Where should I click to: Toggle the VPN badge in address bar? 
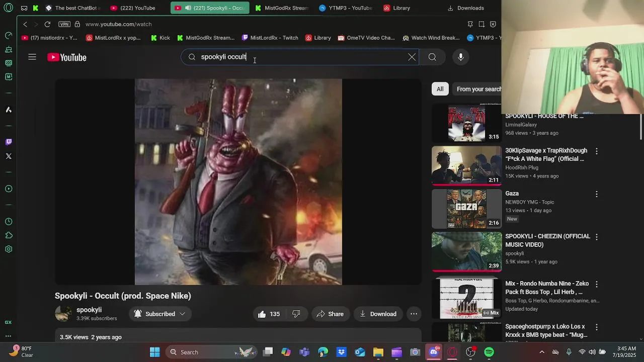64,24
